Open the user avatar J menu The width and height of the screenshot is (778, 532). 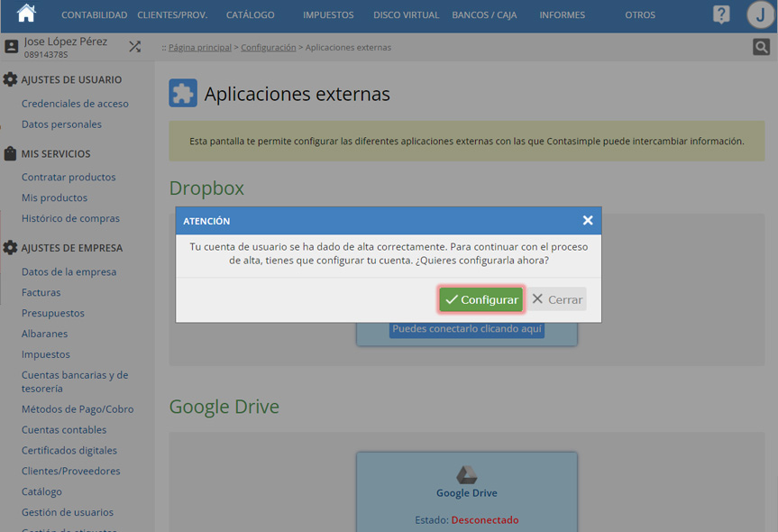click(x=760, y=15)
